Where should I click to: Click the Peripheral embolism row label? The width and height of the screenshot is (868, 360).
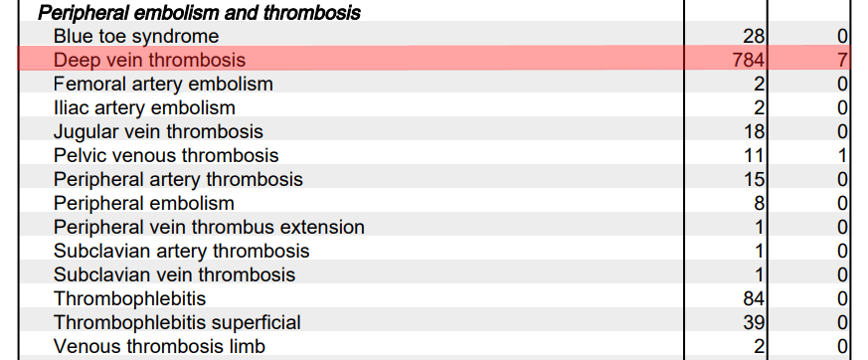coord(144,203)
